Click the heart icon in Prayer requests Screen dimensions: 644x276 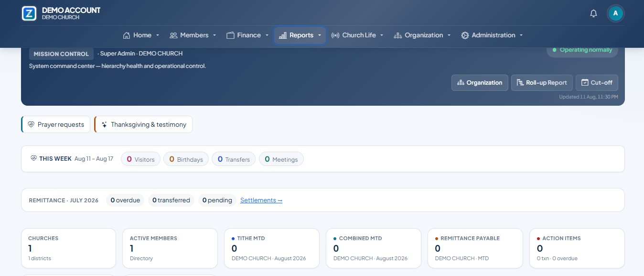(32, 124)
